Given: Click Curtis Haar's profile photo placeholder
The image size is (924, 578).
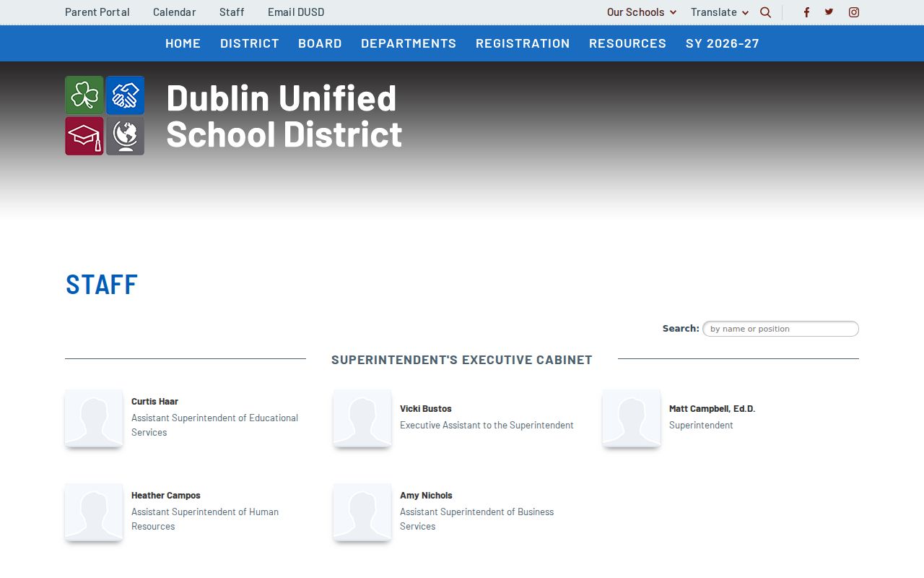Looking at the screenshot, I should (94, 418).
